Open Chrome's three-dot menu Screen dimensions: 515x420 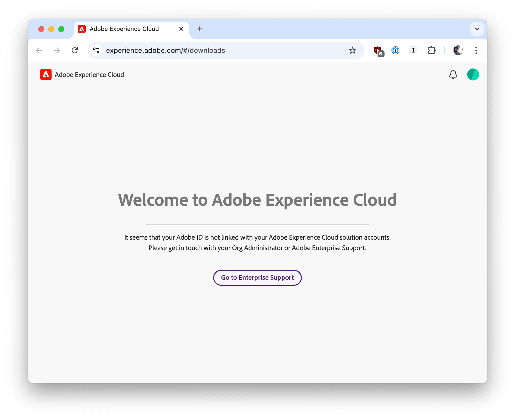point(476,50)
